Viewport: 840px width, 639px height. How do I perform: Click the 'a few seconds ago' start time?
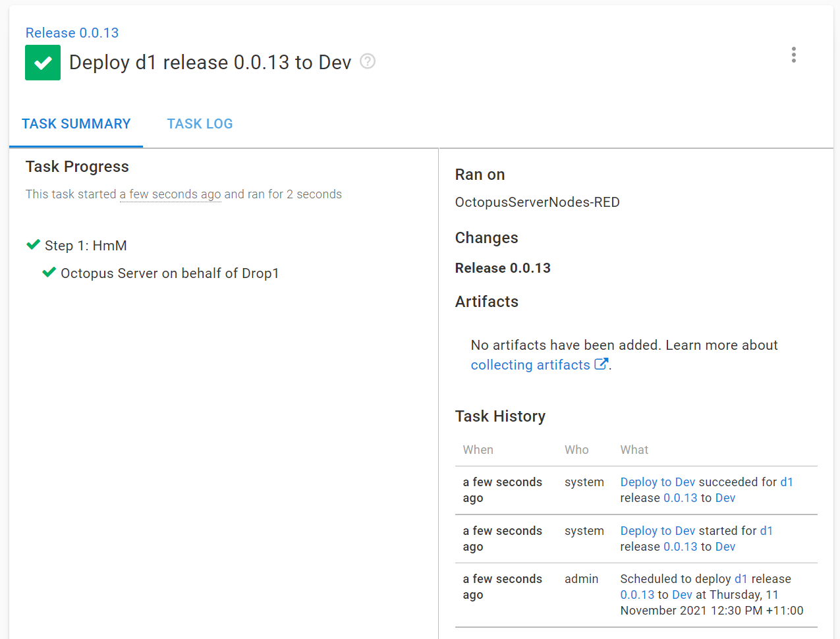click(170, 194)
